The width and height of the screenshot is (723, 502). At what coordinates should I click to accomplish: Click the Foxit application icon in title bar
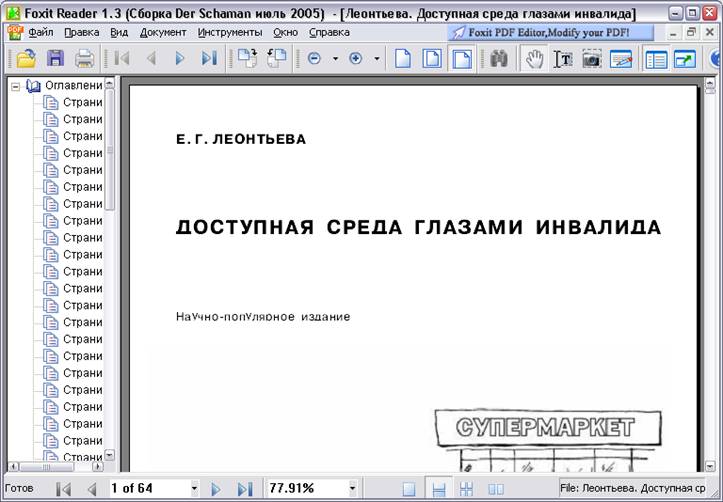coord(13,13)
